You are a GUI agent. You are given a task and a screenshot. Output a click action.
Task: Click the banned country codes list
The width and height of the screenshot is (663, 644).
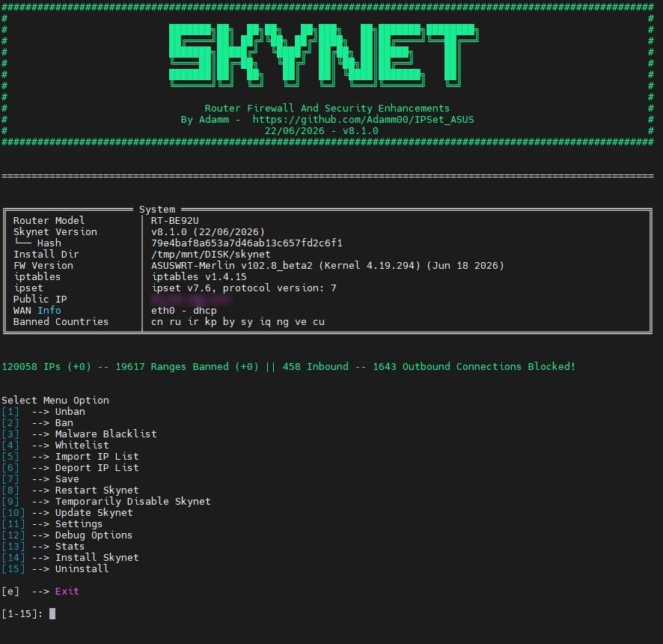[x=238, y=321]
